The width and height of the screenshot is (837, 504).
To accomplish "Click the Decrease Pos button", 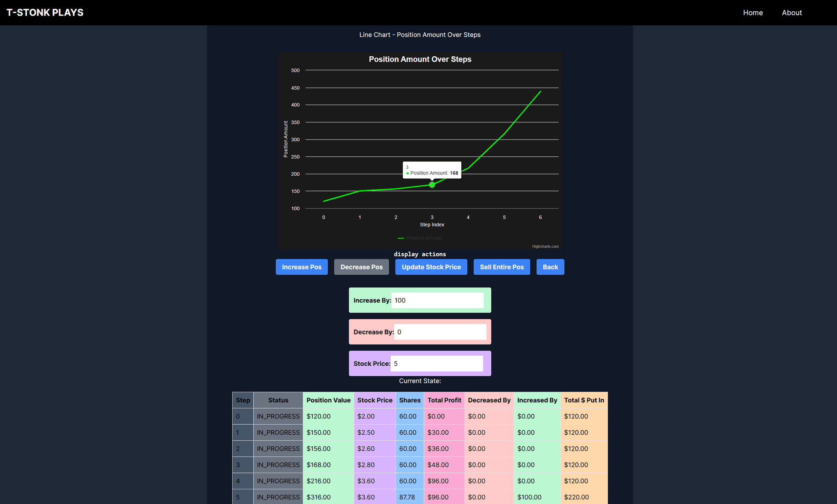I will pos(361,267).
